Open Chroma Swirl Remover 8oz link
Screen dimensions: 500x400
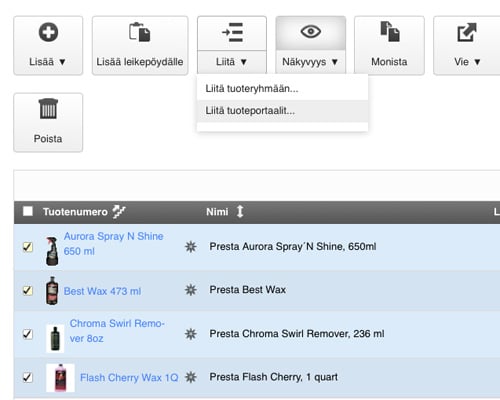coord(117,331)
